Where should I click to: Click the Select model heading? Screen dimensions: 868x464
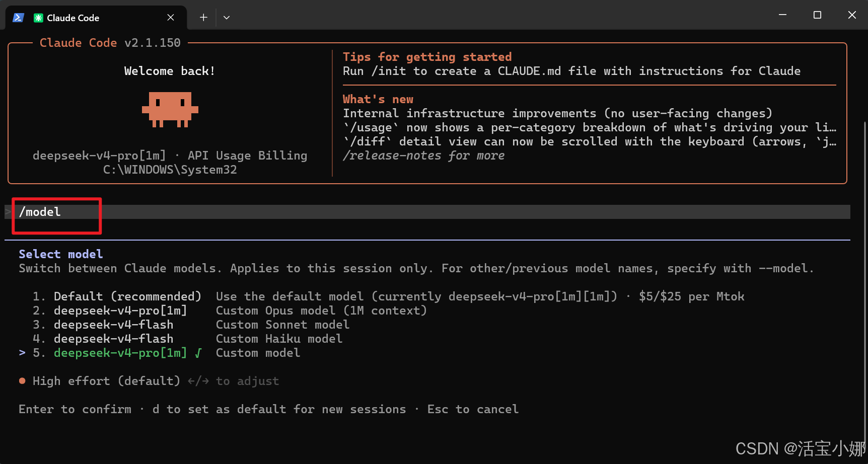(61, 254)
